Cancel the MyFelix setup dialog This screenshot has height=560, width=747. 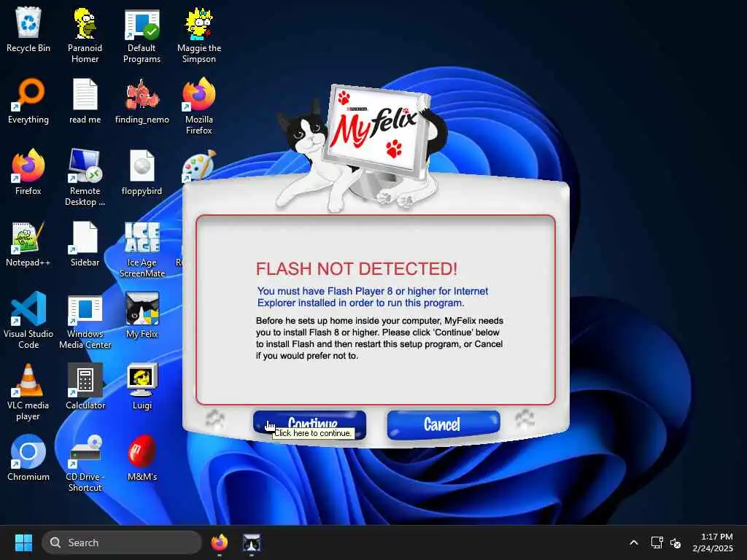pyautogui.click(x=444, y=424)
